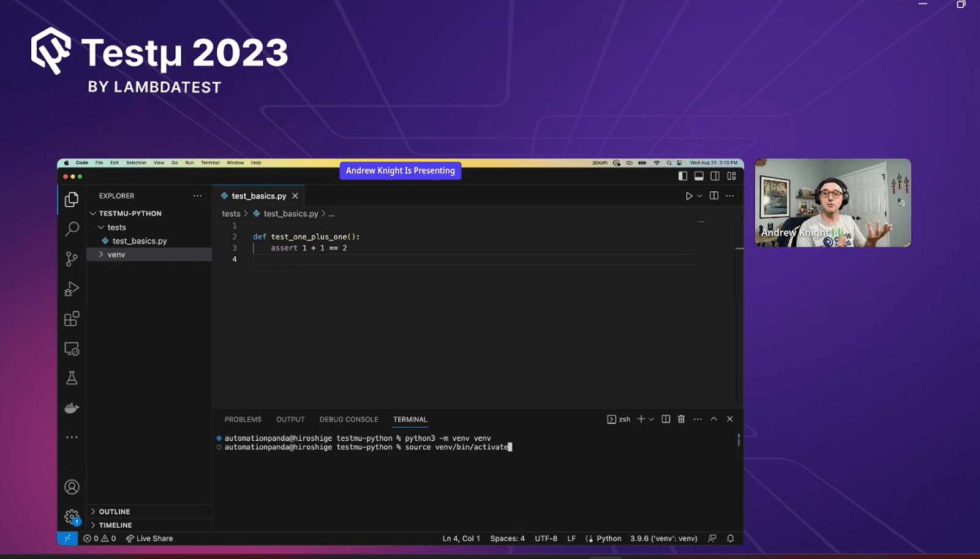The image size is (980, 559).
Task: Click the Remote Explorer icon
Action: click(72, 349)
